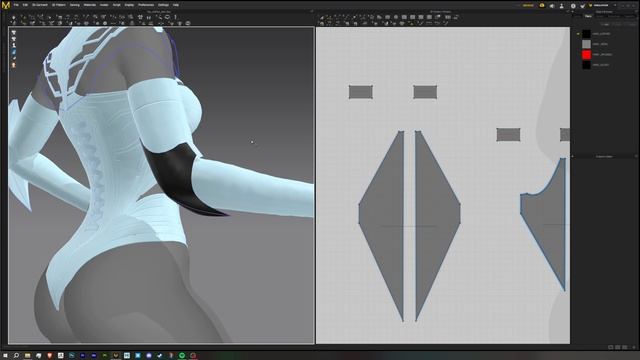Screen dimensions: 640x360
Task: Select the black fabric swatch in Object Browser
Action: [x=586, y=33]
